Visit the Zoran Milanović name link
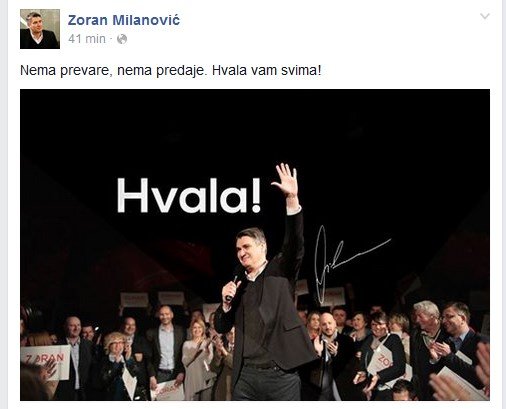This screenshot has width=506, height=409. click(124, 20)
